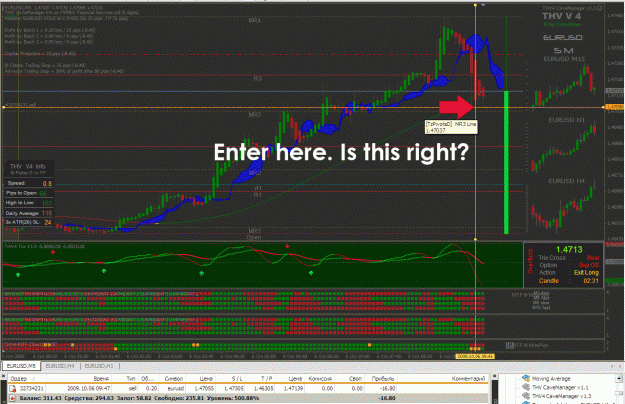Click the Exit Long action text
This screenshot has width=625, height=404.
[586, 273]
